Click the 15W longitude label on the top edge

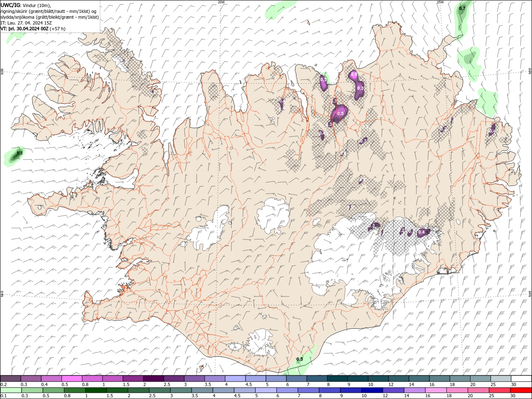pyautogui.click(x=441, y=2)
